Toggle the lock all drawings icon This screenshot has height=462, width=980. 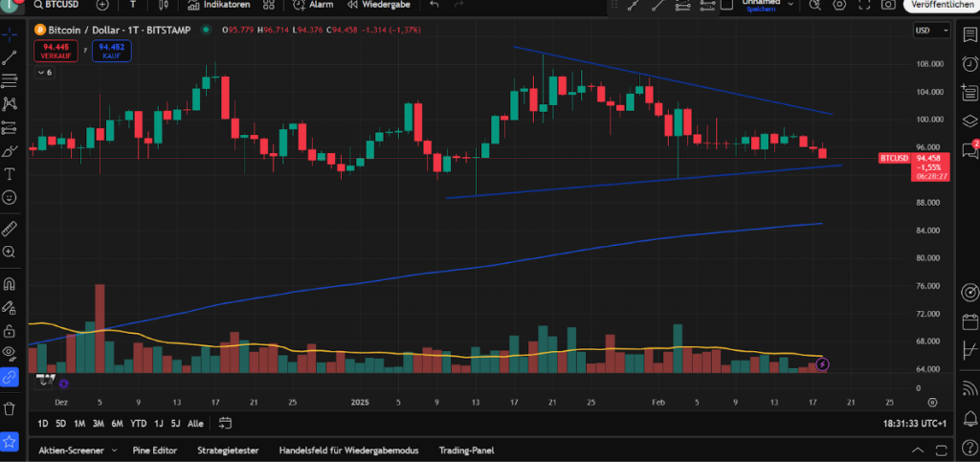(10, 331)
